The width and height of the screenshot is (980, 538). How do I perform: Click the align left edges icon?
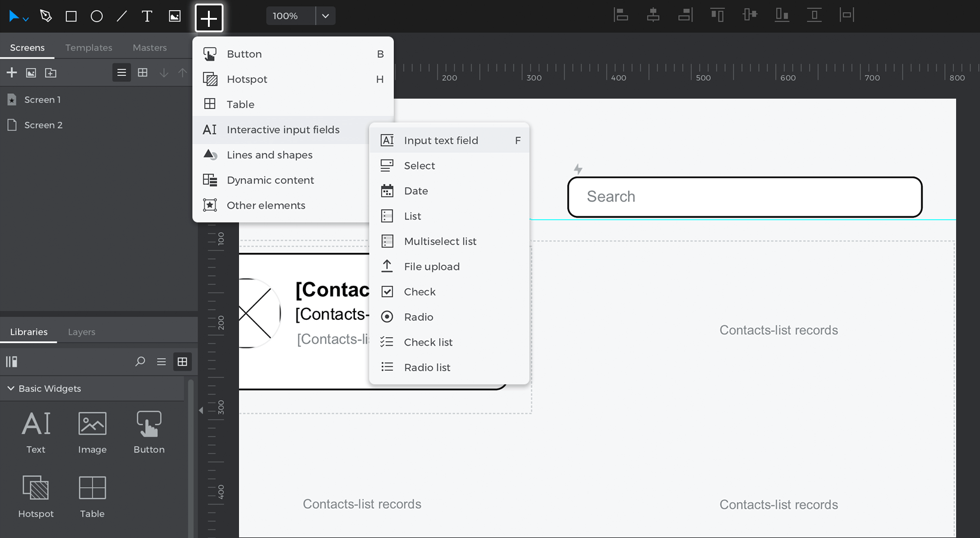[x=621, y=15]
